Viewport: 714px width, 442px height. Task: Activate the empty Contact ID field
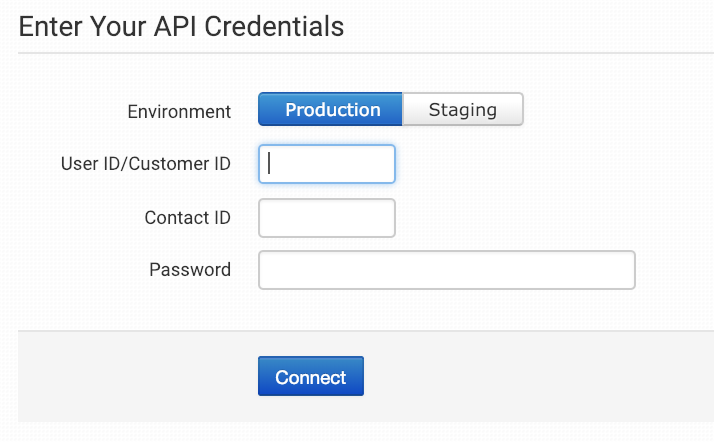[327, 218]
